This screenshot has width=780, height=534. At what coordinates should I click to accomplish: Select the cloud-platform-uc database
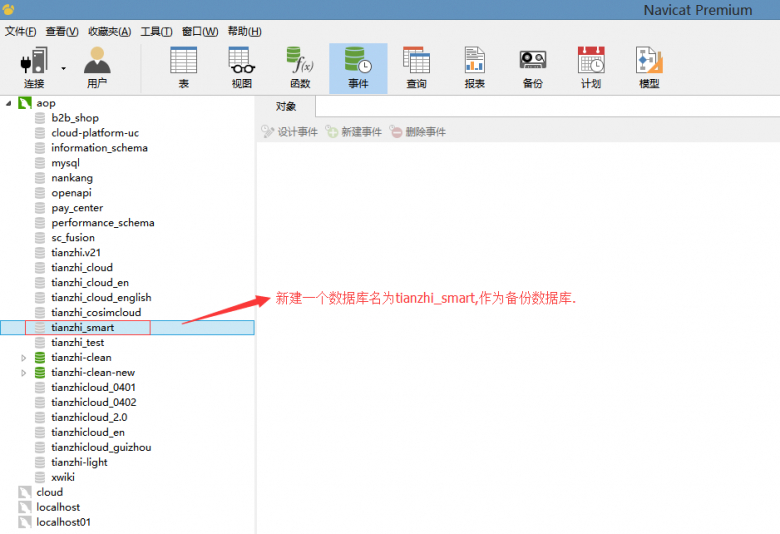tap(95, 133)
